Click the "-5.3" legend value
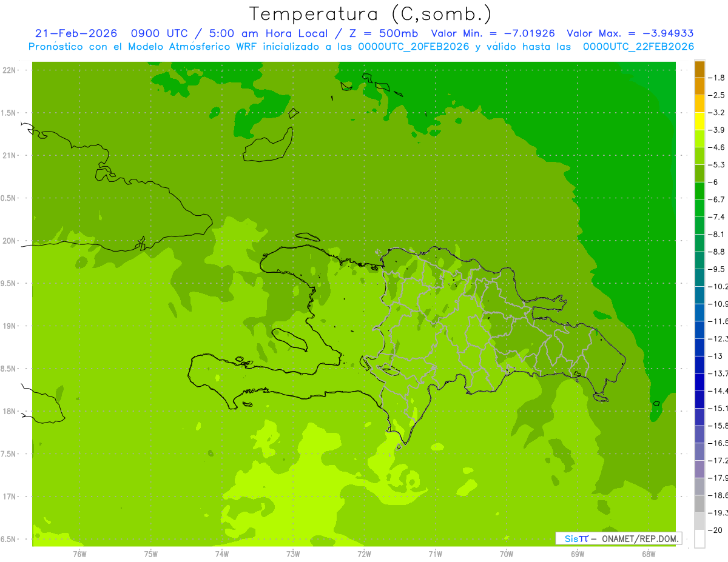Viewport: 728px width, 562px height. pos(718,164)
